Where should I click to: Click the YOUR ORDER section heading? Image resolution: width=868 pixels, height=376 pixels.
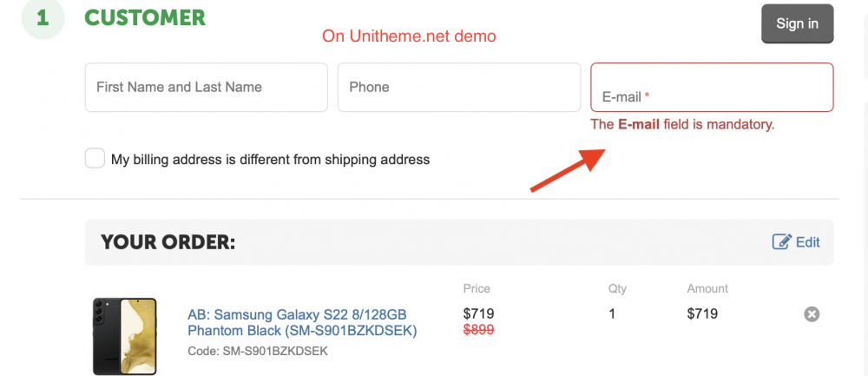[x=168, y=242]
